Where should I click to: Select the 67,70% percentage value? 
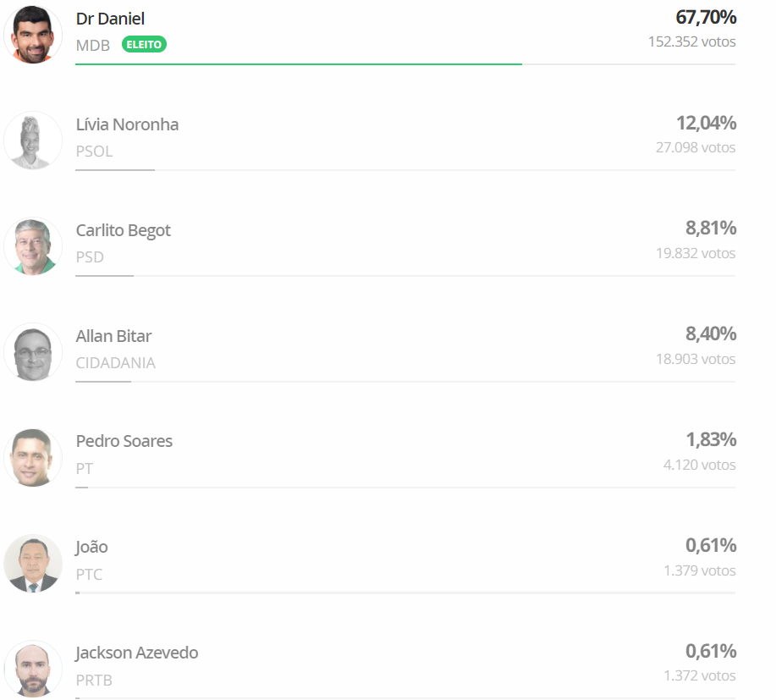[706, 17]
